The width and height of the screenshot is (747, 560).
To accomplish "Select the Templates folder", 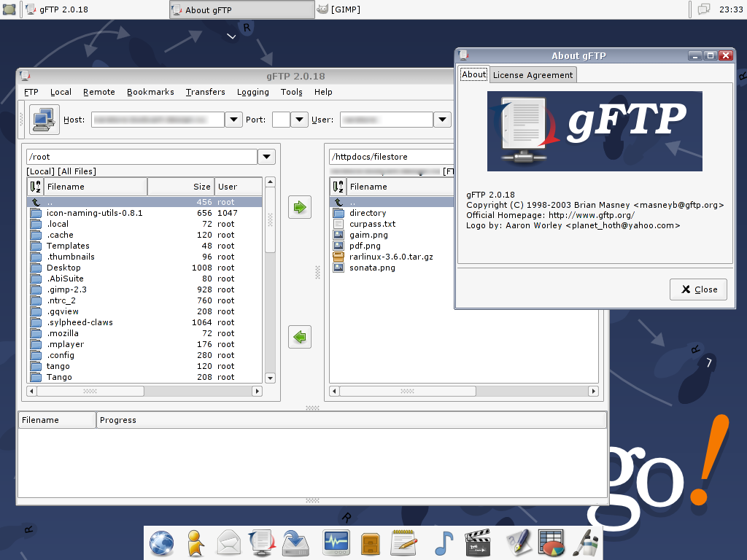I will point(144,246).
